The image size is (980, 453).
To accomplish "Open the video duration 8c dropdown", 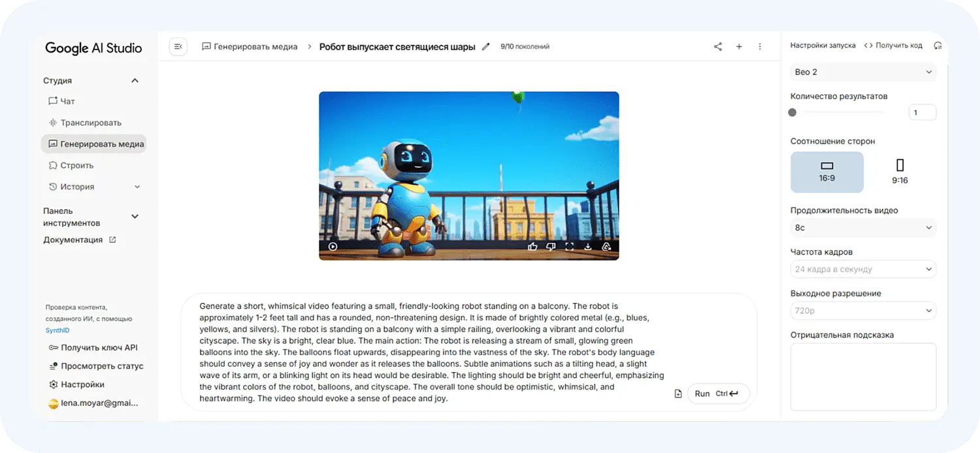I will coord(863,228).
